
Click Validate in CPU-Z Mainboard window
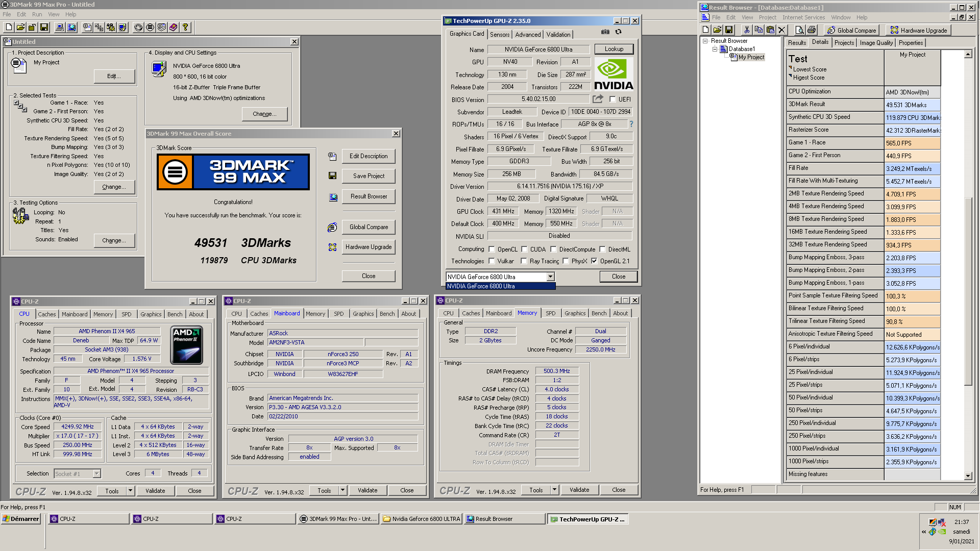pos(367,490)
